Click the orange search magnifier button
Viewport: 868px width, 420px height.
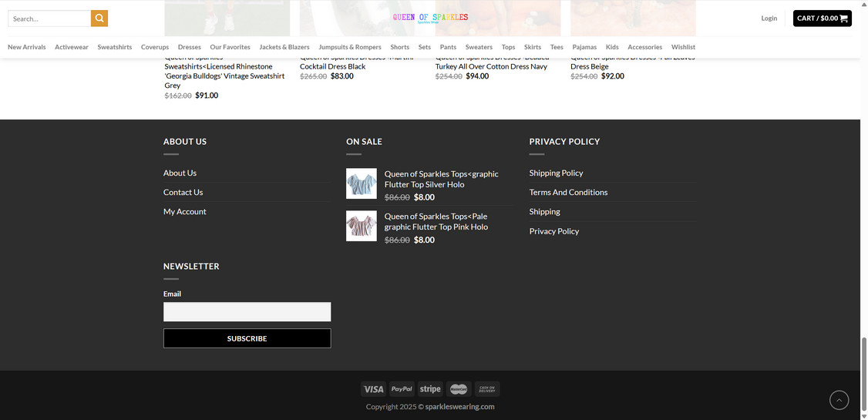[99, 18]
